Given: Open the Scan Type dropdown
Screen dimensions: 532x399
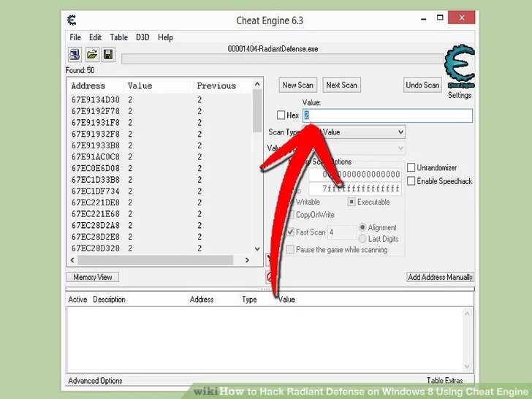Looking at the screenshot, I should tap(354, 132).
